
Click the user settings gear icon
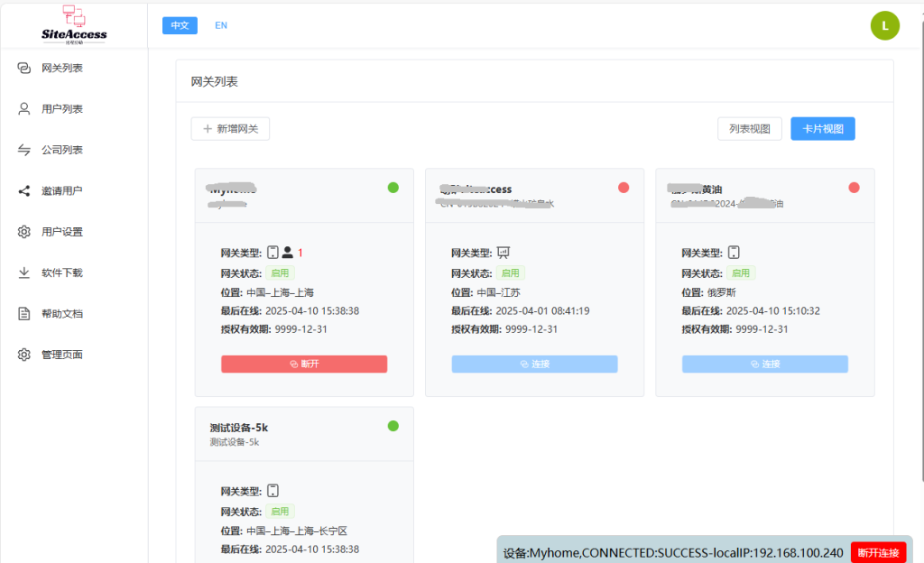[24, 232]
